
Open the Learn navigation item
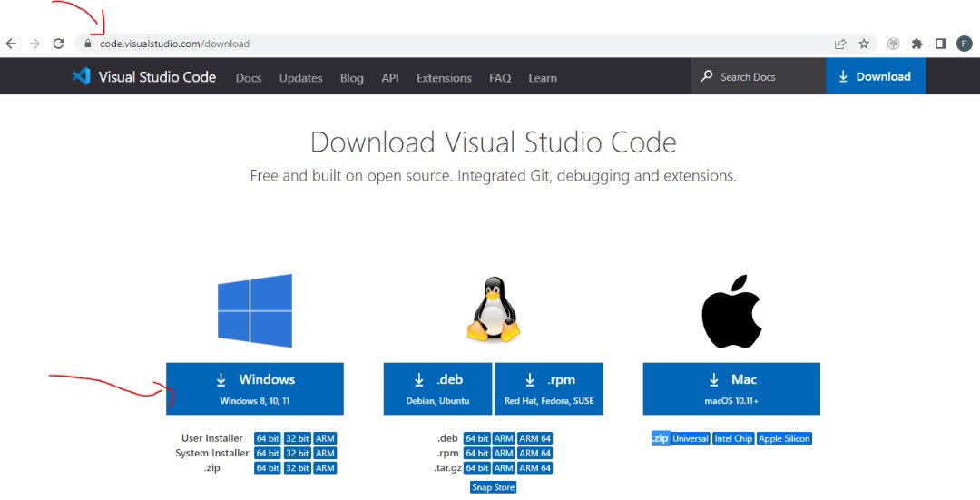(543, 78)
